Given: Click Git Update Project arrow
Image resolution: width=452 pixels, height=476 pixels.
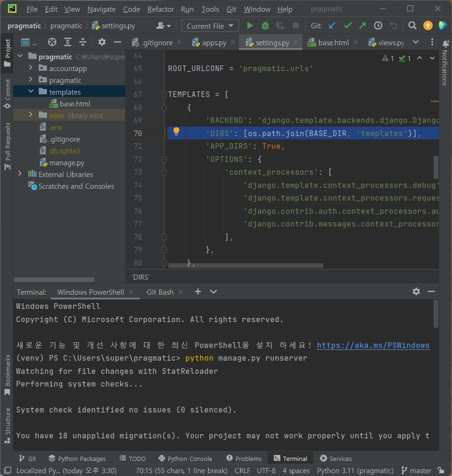Looking at the screenshot, I should (x=333, y=26).
